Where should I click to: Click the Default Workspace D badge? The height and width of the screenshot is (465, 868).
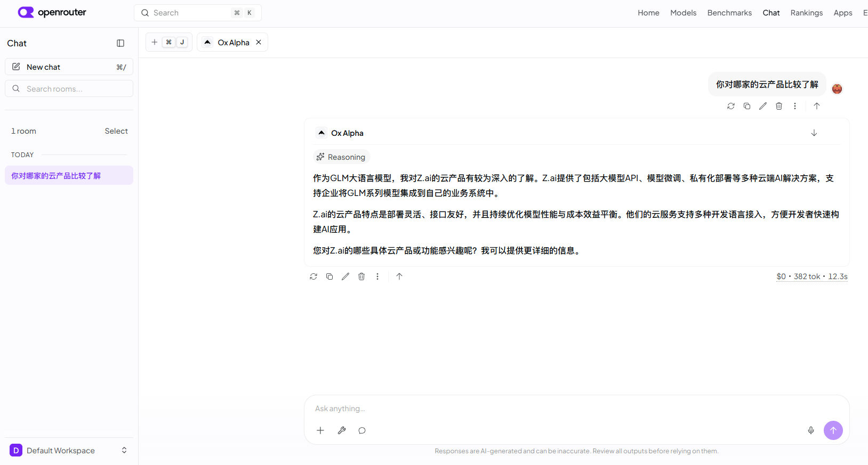point(16,450)
